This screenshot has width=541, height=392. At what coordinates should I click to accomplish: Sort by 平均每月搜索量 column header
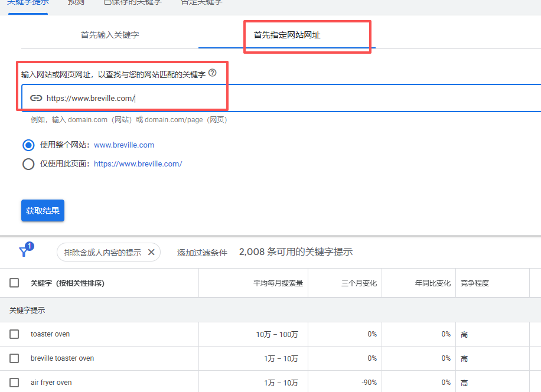point(278,283)
